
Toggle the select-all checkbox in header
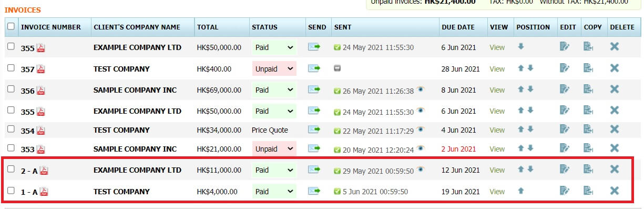(11, 26)
